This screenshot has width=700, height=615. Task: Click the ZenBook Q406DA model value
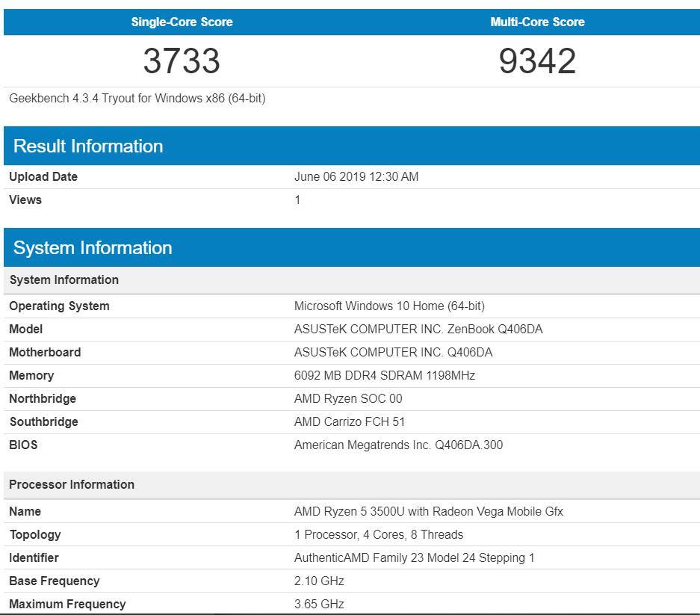coord(418,329)
